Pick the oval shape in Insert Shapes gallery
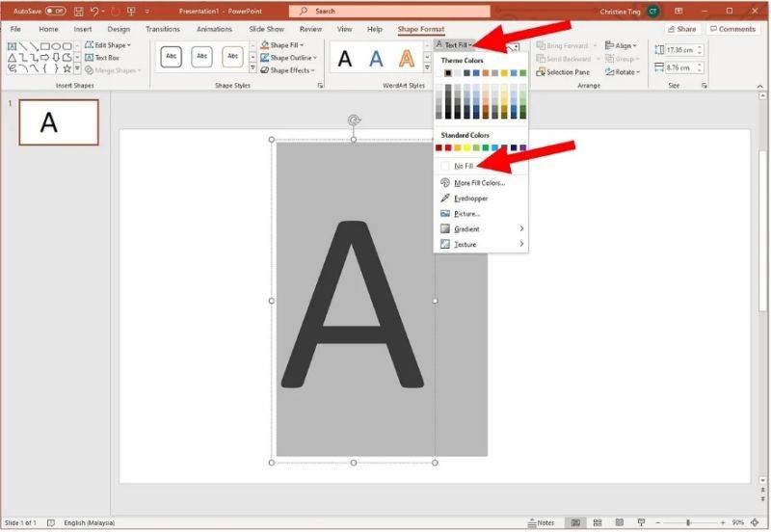 pos(56,46)
